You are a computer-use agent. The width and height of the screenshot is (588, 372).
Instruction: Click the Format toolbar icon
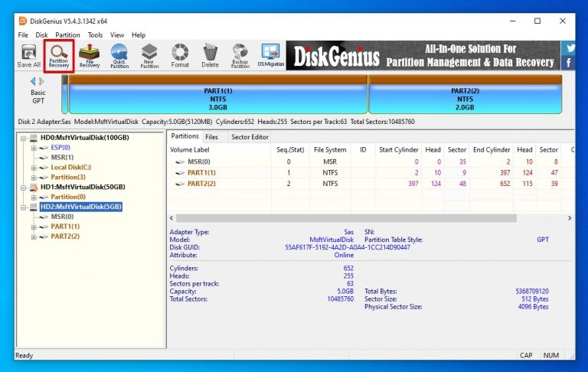point(180,56)
